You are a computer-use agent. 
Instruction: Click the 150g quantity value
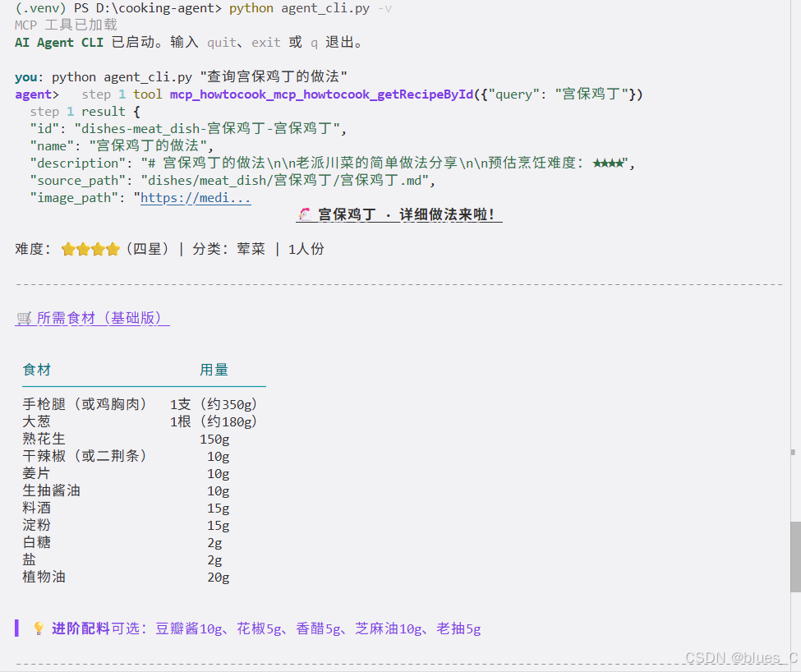pos(214,440)
